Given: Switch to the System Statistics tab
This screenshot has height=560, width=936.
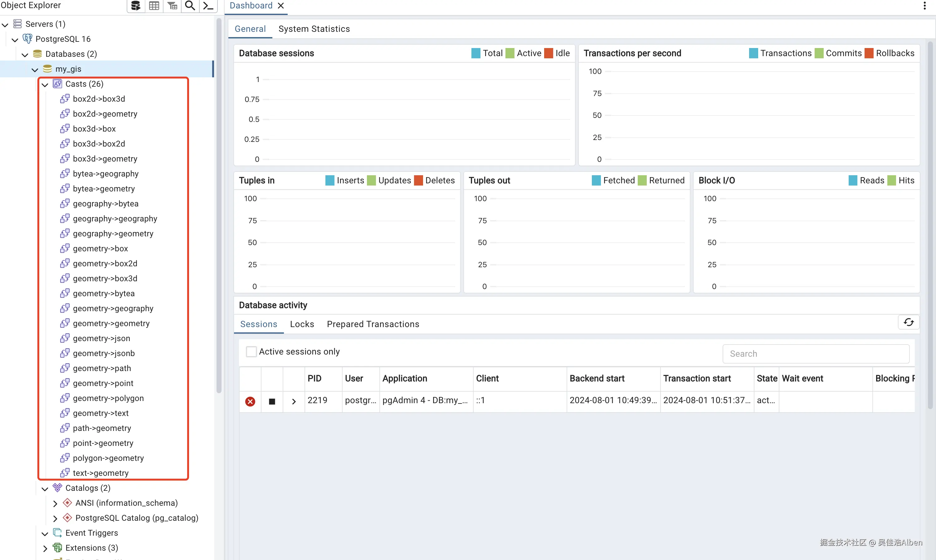Looking at the screenshot, I should coord(314,29).
